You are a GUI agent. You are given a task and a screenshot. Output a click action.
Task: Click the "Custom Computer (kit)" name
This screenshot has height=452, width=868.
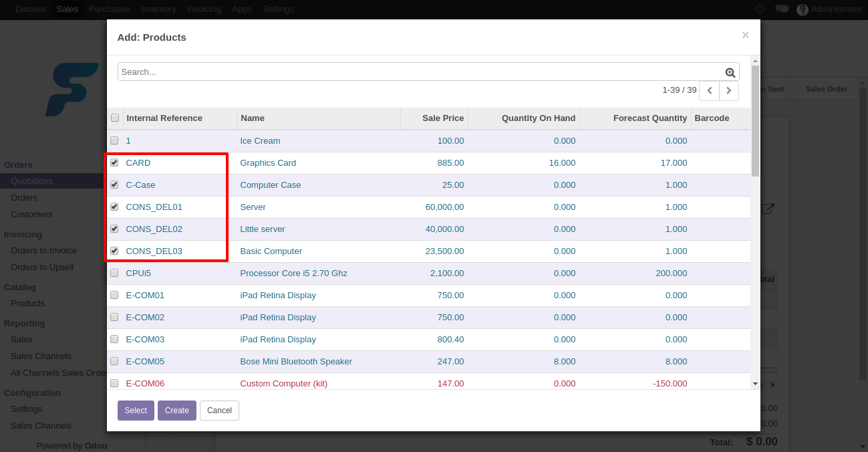tap(284, 384)
